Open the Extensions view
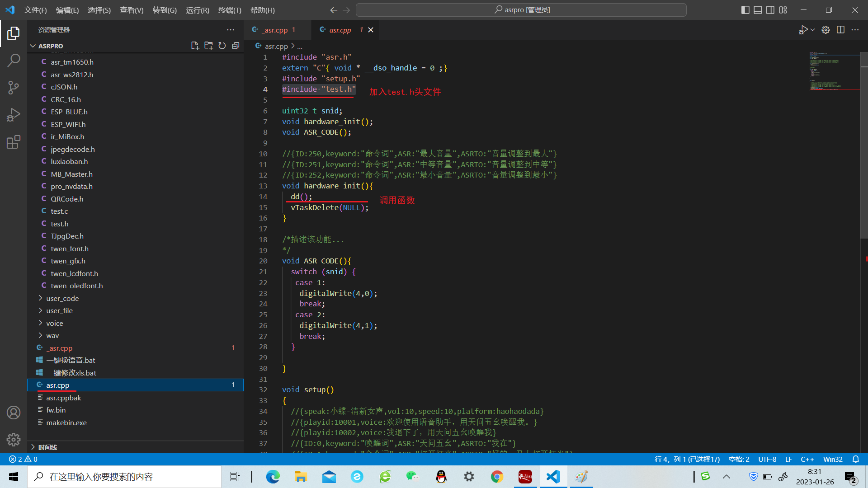The height and width of the screenshot is (488, 868). 14,142
